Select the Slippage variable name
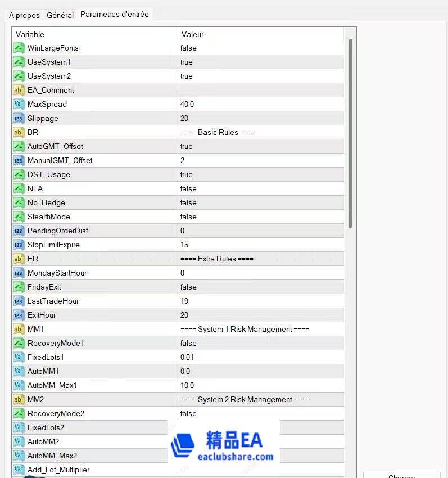The height and width of the screenshot is (478, 448). pyautogui.click(x=43, y=118)
